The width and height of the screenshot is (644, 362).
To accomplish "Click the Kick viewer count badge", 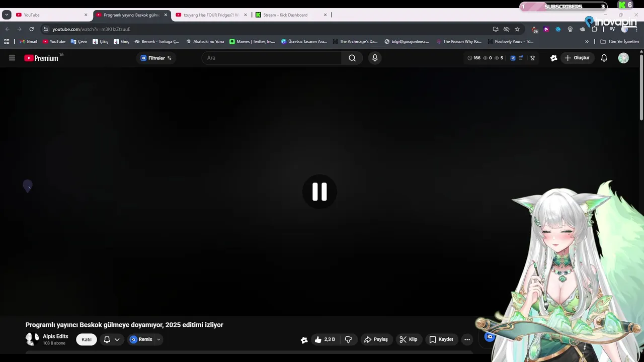I will tap(625, 5).
